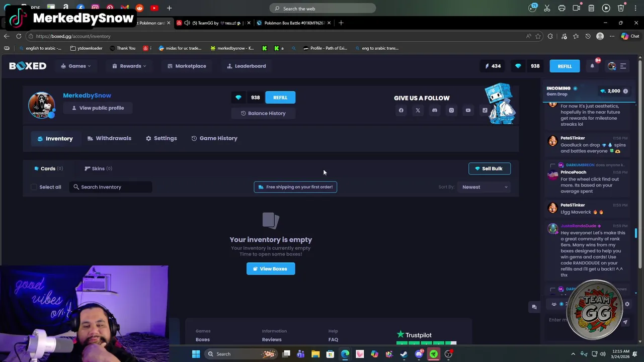Click the REFILL button beside 938 balance

tap(280, 98)
